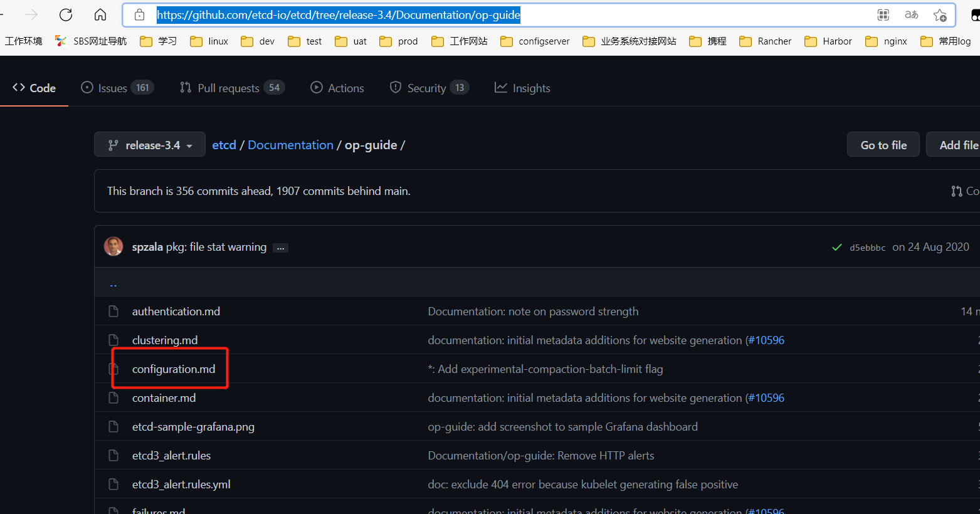Screen dimensions: 980x514
Task: Switch to the Issues tab
Action: 117,88
